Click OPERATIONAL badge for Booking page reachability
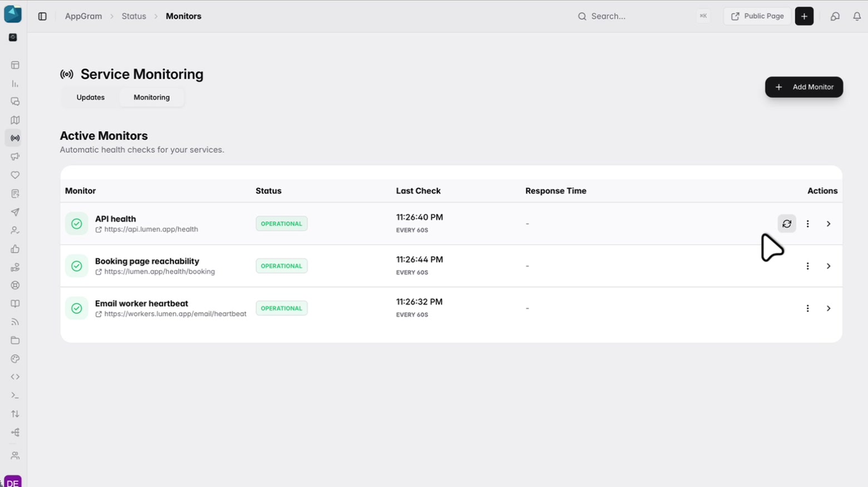 pyautogui.click(x=282, y=266)
